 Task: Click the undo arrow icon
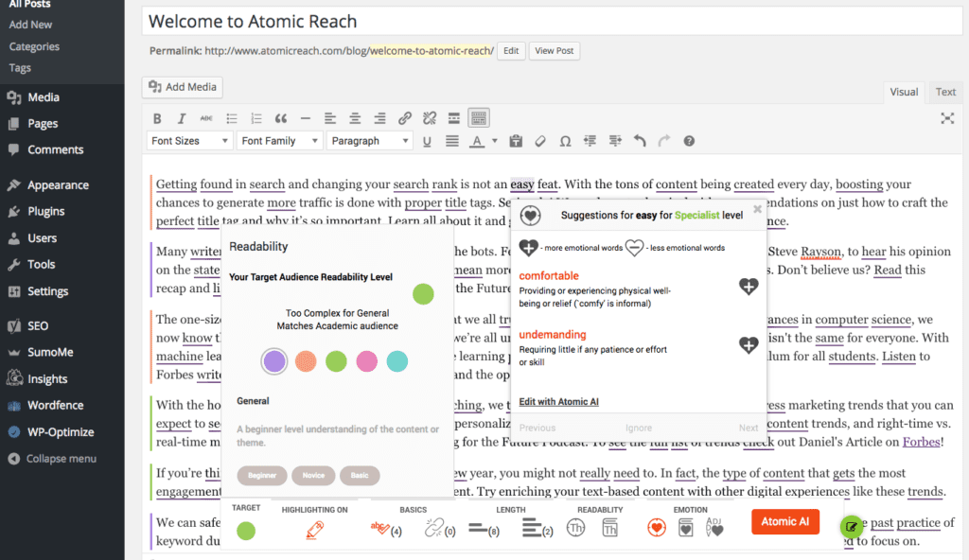coord(640,141)
